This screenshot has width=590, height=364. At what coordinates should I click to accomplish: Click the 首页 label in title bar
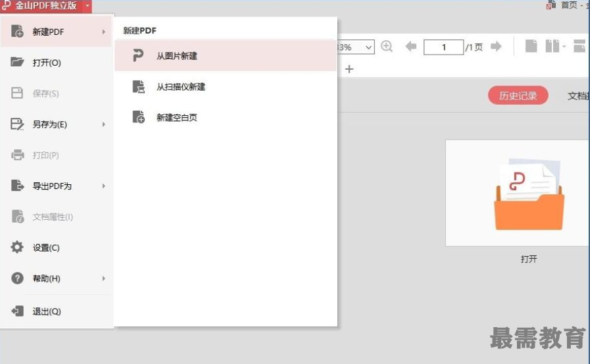569,5
